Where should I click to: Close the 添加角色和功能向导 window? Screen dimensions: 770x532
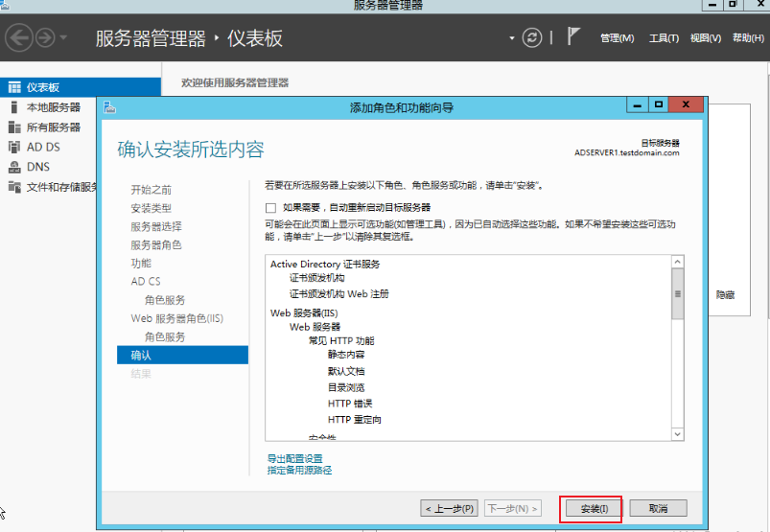coord(686,104)
